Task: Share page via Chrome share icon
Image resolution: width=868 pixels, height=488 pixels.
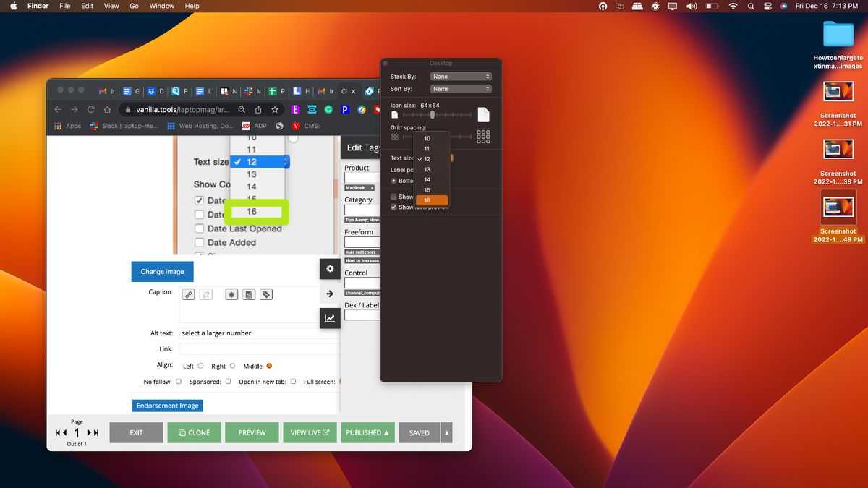Action: (x=258, y=110)
